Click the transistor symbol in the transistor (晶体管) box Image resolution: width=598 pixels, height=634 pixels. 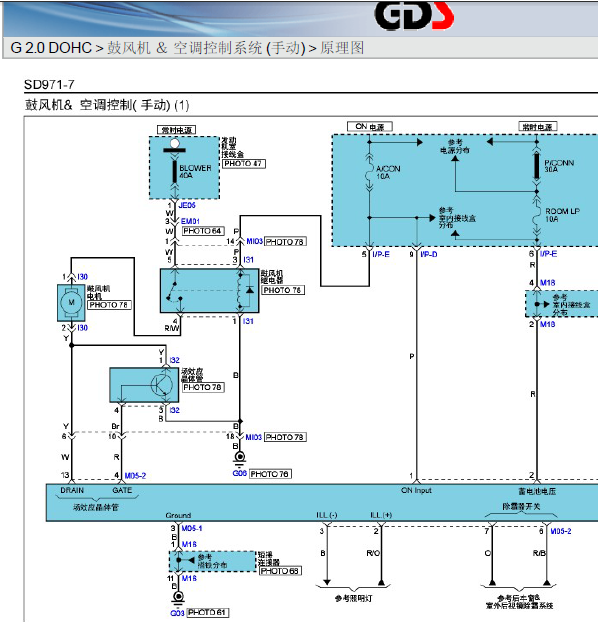point(161,385)
